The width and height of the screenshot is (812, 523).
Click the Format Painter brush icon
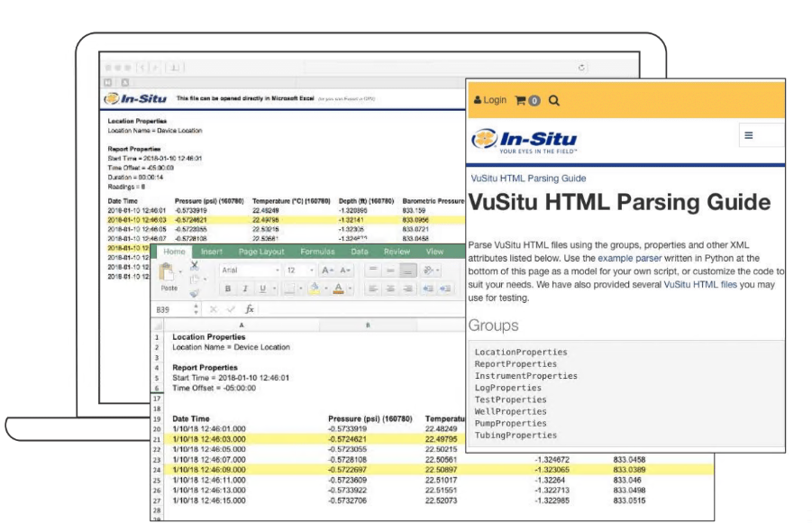(194, 293)
